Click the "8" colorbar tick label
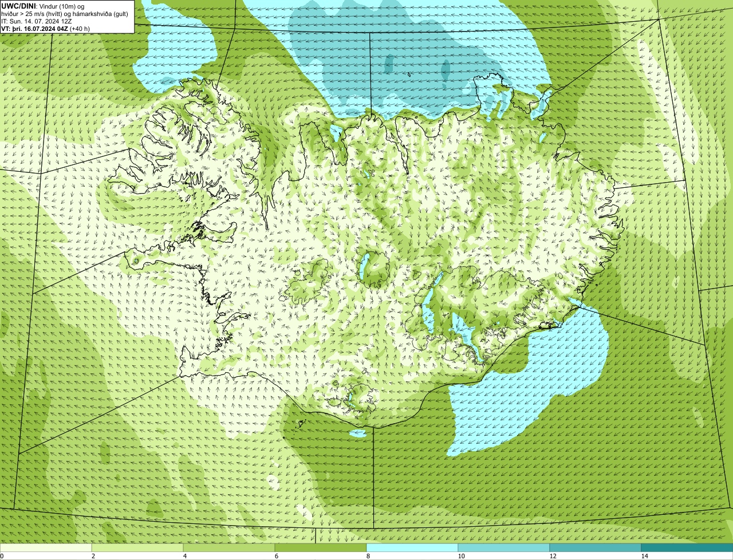This screenshot has height=560, width=733. [368, 556]
